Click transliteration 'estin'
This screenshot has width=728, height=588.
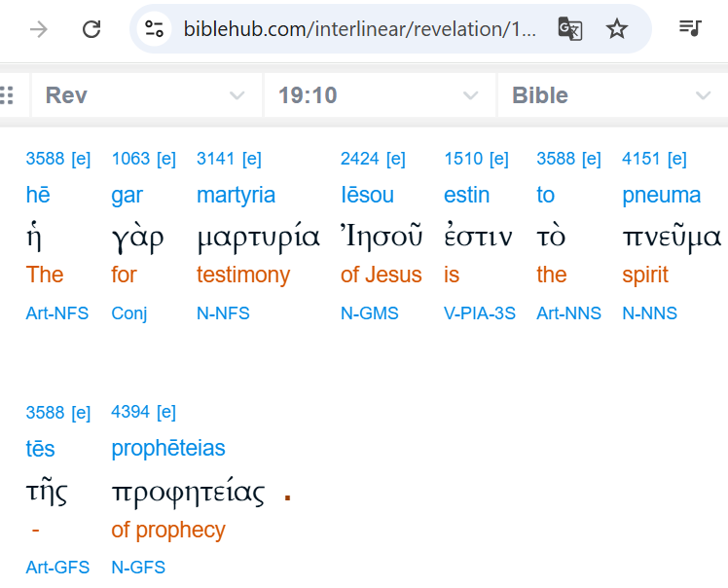[x=466, y=195]
